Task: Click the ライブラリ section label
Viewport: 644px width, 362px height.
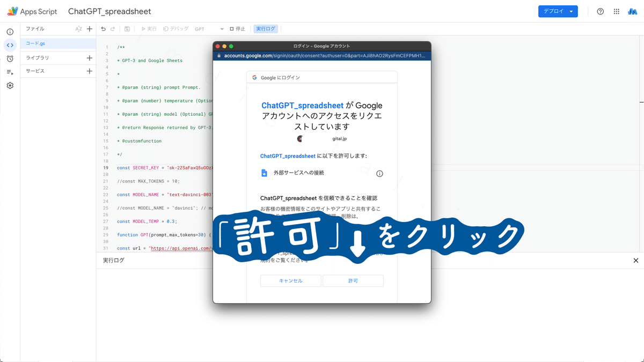Action: pos(38,58)
